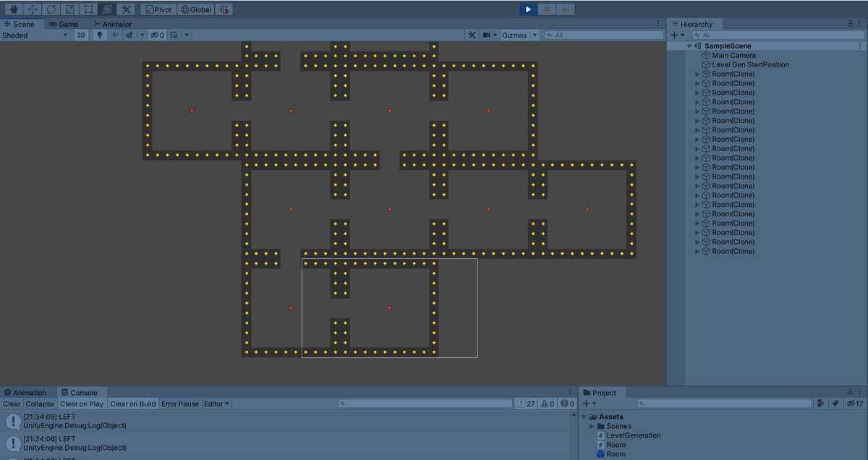Image resolution: width=868 pixels, height=460 pixels.
Task: Select the Scale tool
Action: pos(69,9)
